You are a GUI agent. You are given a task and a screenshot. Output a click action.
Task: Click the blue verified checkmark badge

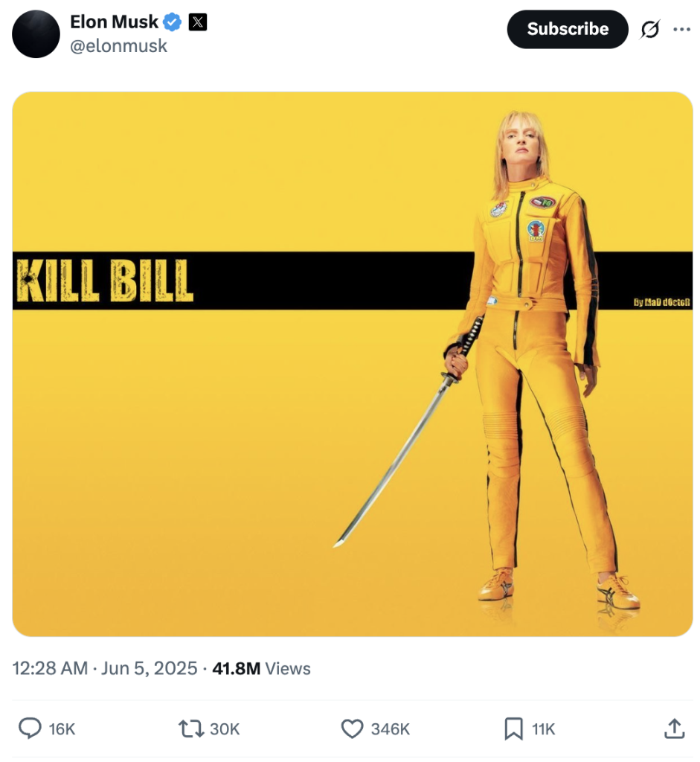point(173,22)
